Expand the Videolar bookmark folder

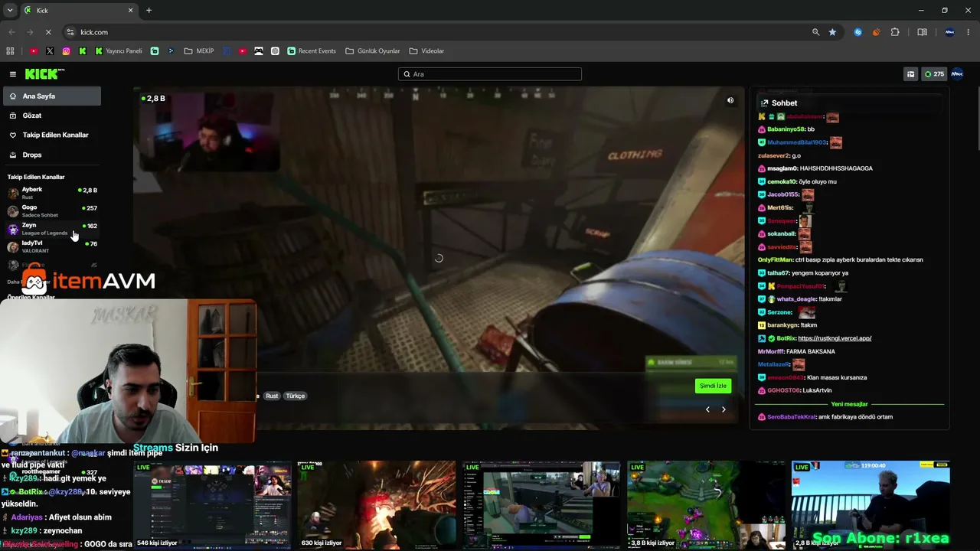[426, 51]
